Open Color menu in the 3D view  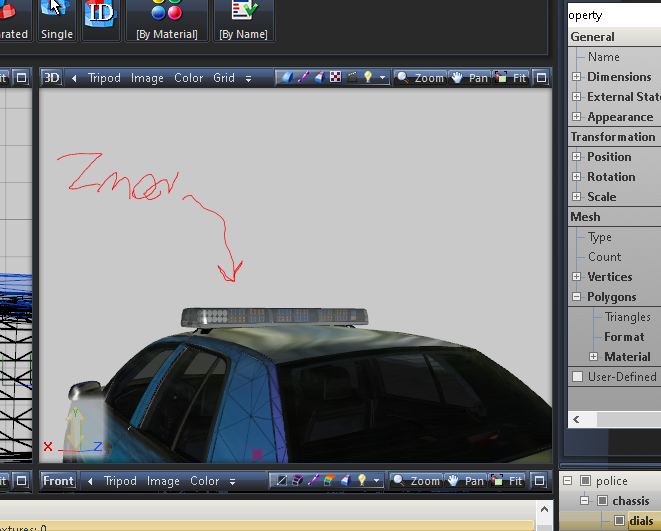(188, 78)
